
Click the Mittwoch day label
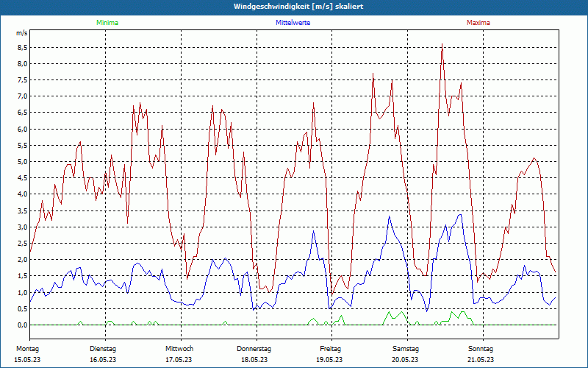(x=179, y=349)
